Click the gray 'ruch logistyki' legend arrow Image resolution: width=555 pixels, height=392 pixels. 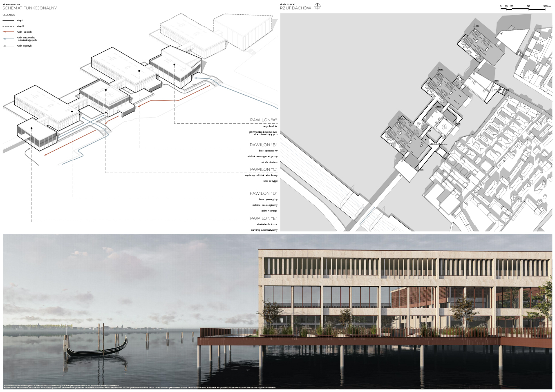tap(9, 46)
